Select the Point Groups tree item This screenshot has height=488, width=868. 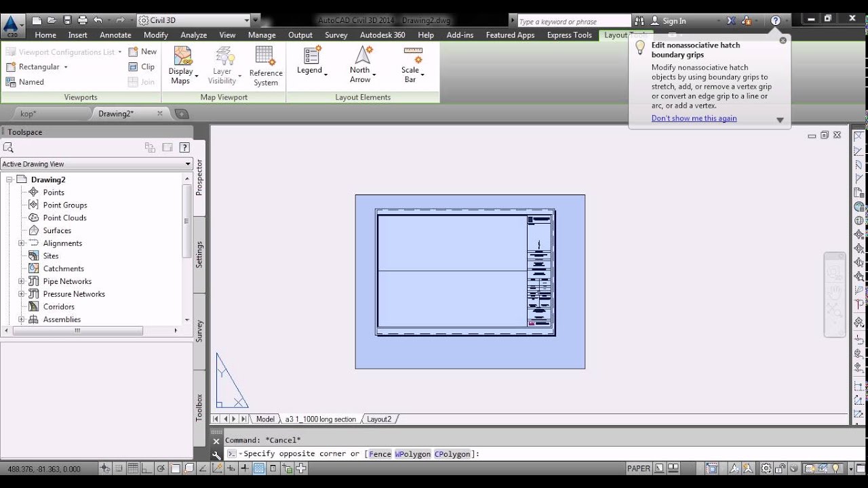click(x=65, y=205)
